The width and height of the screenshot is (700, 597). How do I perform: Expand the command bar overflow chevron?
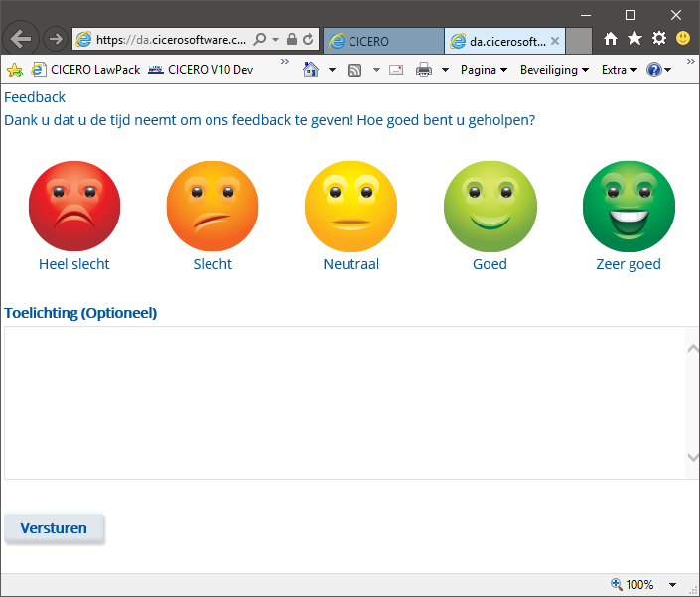(691, 62)
